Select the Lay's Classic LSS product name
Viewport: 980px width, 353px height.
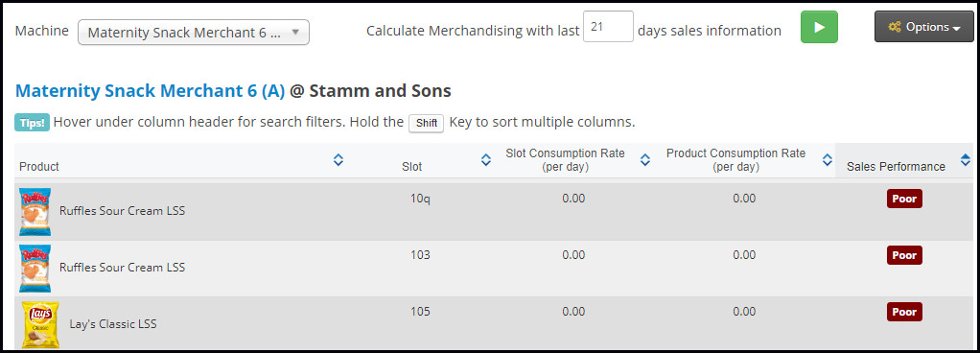coord(113,324)
